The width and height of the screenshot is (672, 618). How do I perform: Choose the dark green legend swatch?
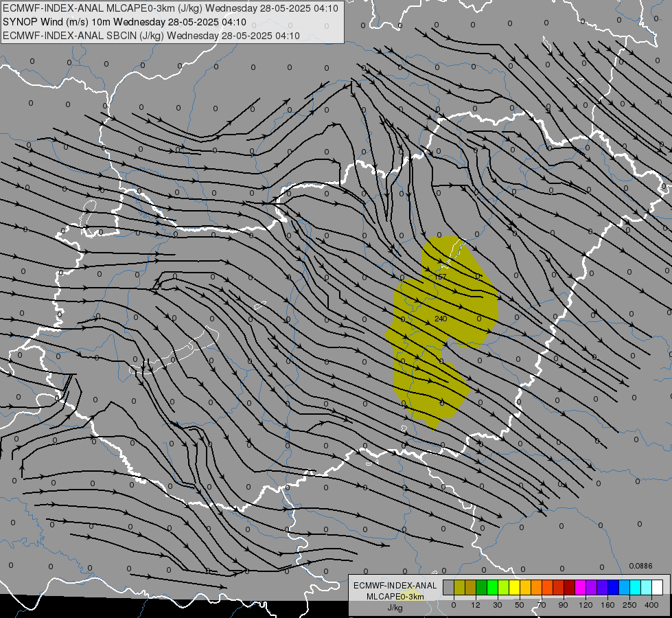coord(482,587)
